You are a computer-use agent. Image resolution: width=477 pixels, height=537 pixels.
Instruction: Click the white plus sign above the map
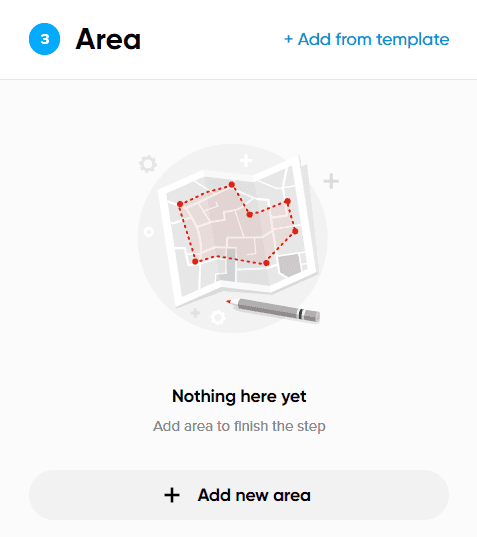[246, 160]
